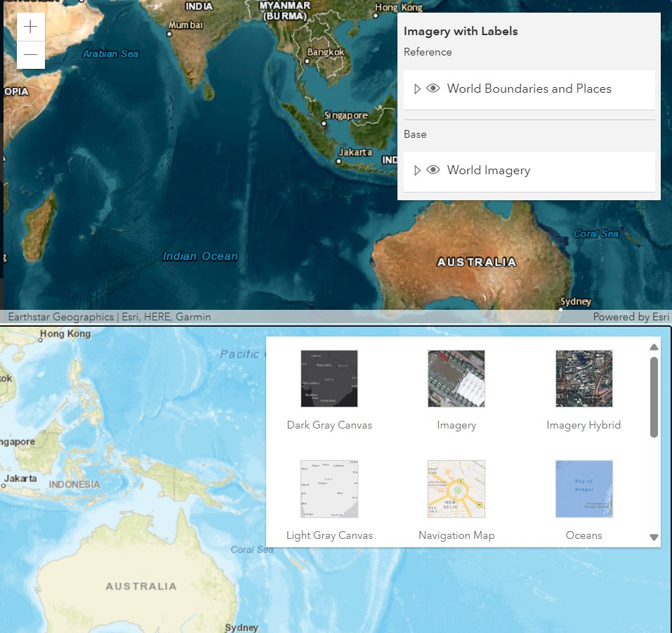This screenshot has width=672, height=633.
Task: Toggle visibility of World Imagery layer
Action: click(433, 171)
